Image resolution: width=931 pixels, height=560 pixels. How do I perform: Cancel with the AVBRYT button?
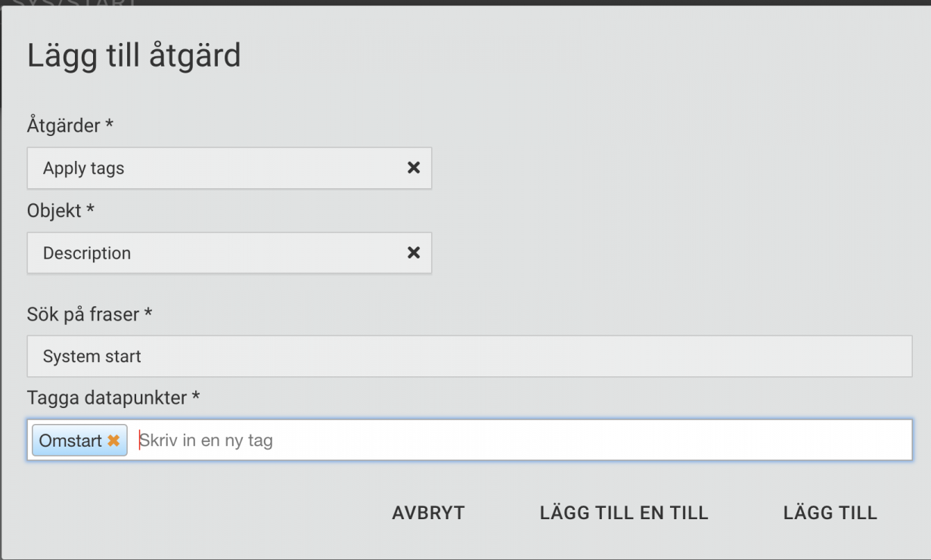[x=428, y=513]
